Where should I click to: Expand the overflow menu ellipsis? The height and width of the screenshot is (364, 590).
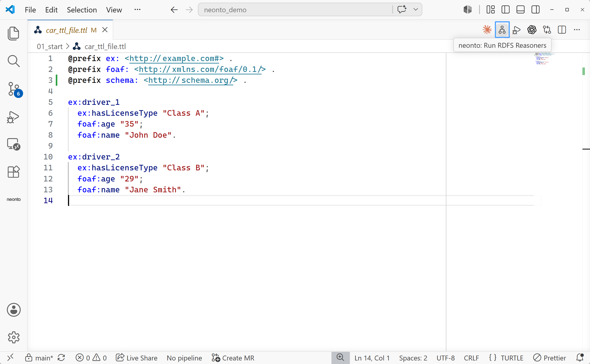click(138, 10)
